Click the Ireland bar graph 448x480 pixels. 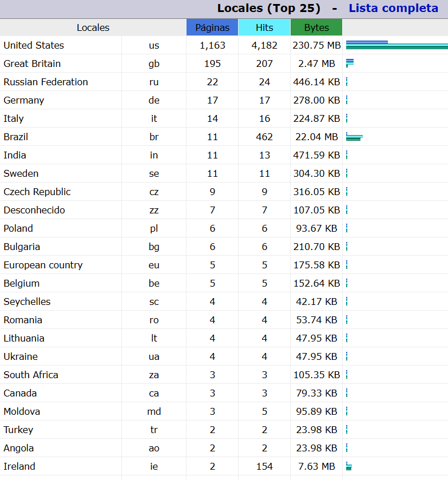[x=349, y=466]
